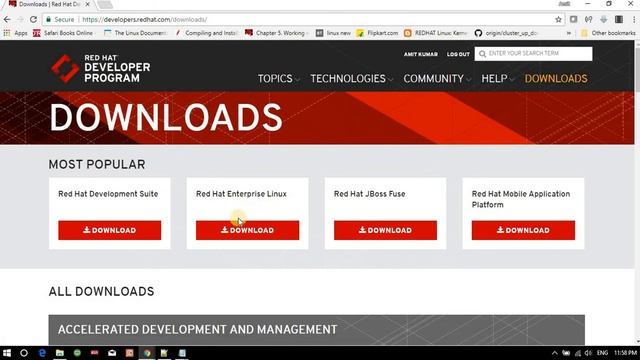This screenshot has width=640, height=360.
Task: Switch to Chrome in the taskbar
Action: click(x=147, y=353)
